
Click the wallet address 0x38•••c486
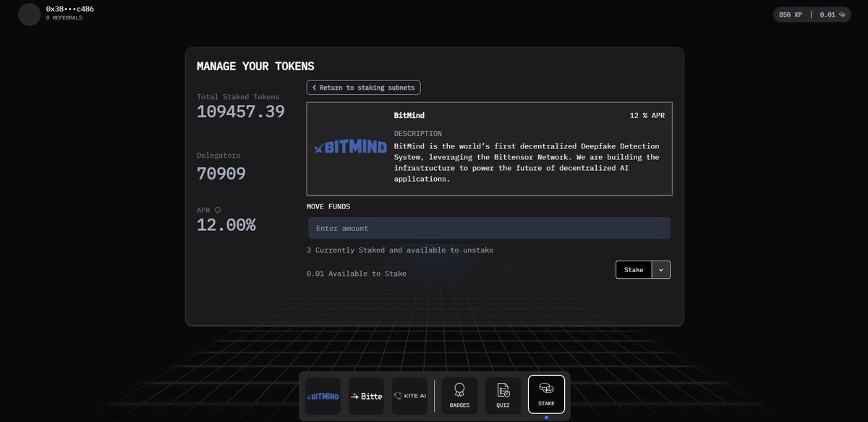point(70,9)
